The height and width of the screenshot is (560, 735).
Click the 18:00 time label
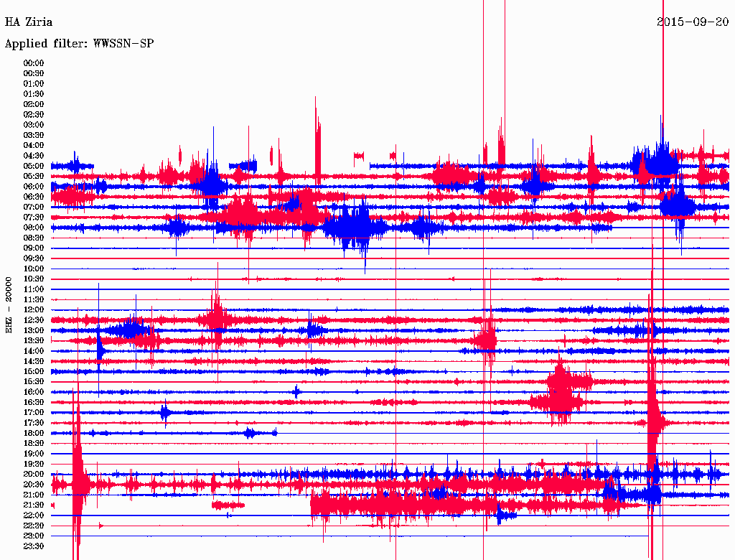[34, 434]
